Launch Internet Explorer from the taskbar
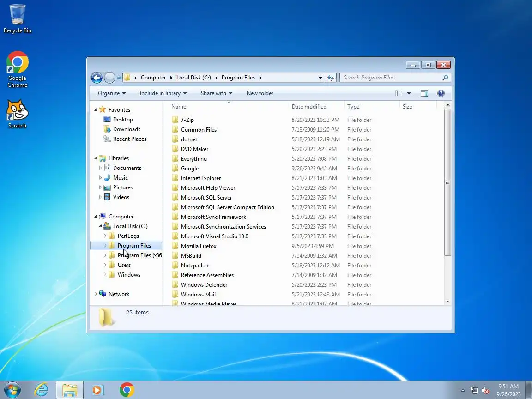The width and height of the screenshot is (532, 399). tap(42, 390)
